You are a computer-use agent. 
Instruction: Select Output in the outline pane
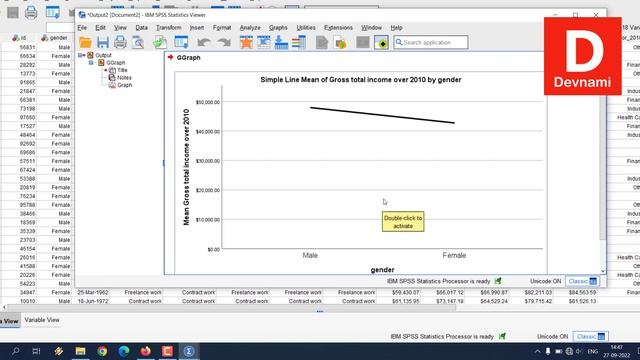pyautogui.click(x=103, y=55)
